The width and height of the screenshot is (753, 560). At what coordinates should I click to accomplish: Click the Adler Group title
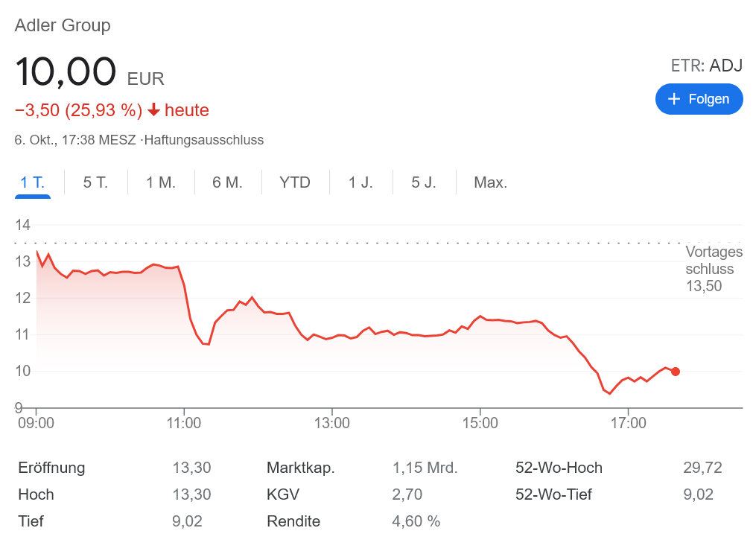[63, 25]
